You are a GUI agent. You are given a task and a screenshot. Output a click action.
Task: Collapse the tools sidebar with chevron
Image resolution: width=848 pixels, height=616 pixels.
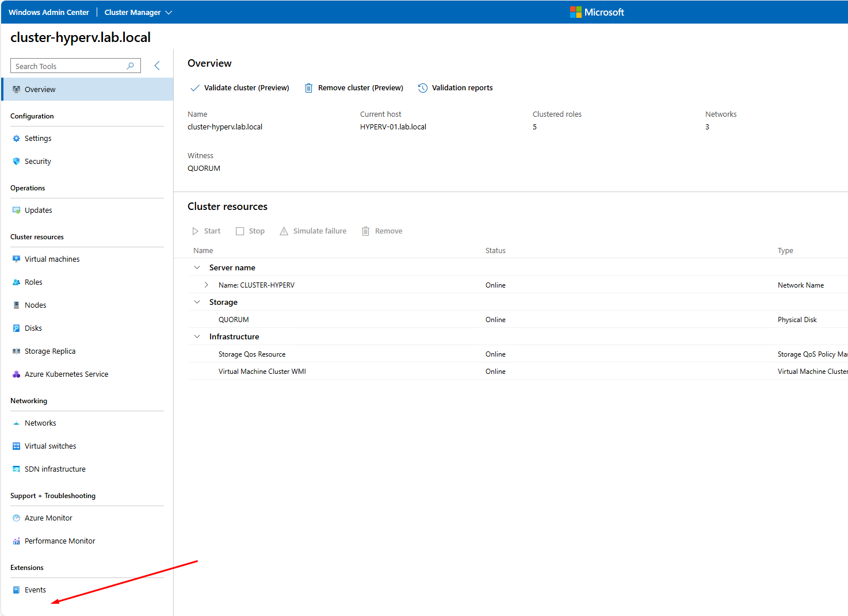coord(157,66)
